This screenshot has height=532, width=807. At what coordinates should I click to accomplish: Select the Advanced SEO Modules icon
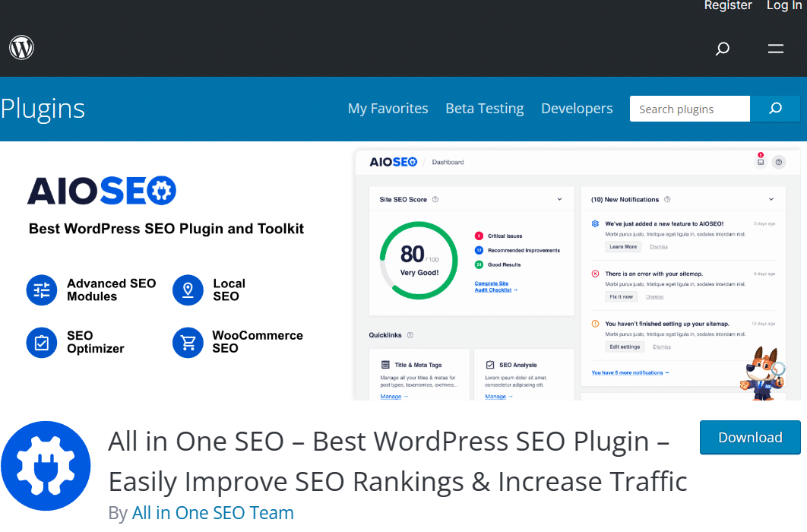point(42,290)
